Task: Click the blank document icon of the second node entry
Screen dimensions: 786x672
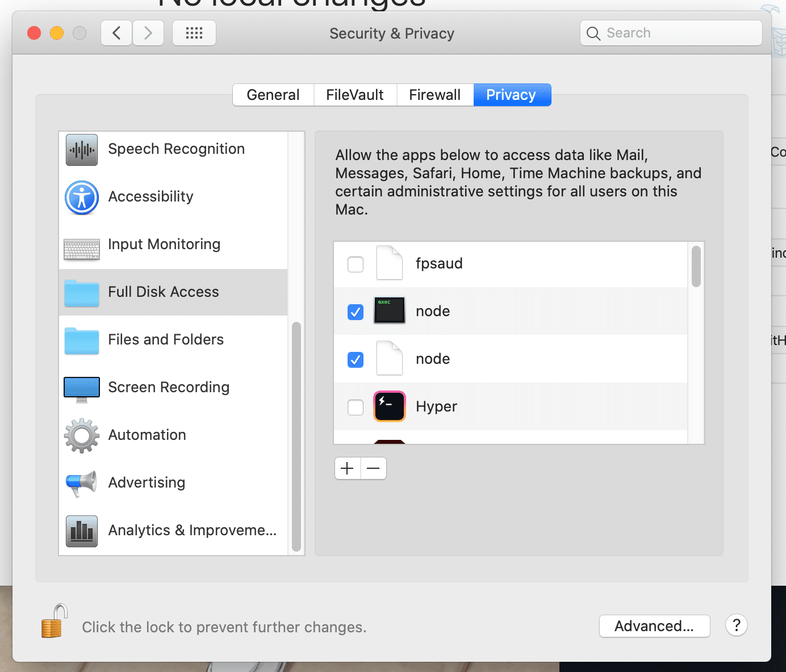Action: pyautogui.click(x=390, y=358)
